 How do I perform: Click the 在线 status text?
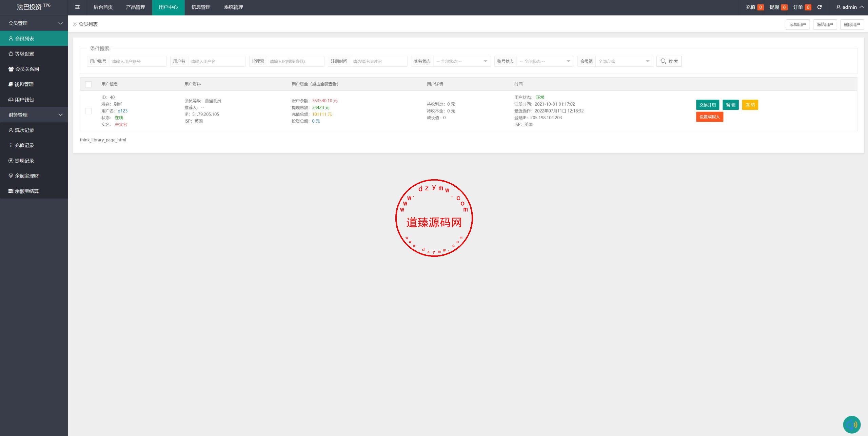119,118
